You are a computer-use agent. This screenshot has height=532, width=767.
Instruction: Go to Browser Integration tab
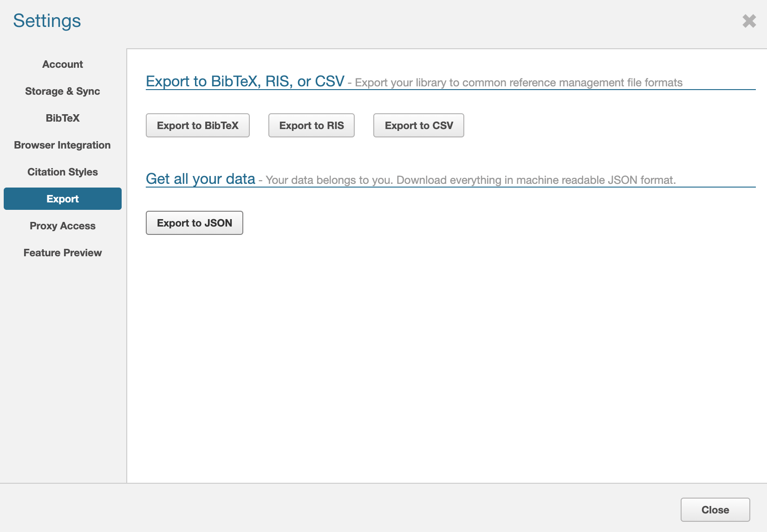click(x=63, y=145)
